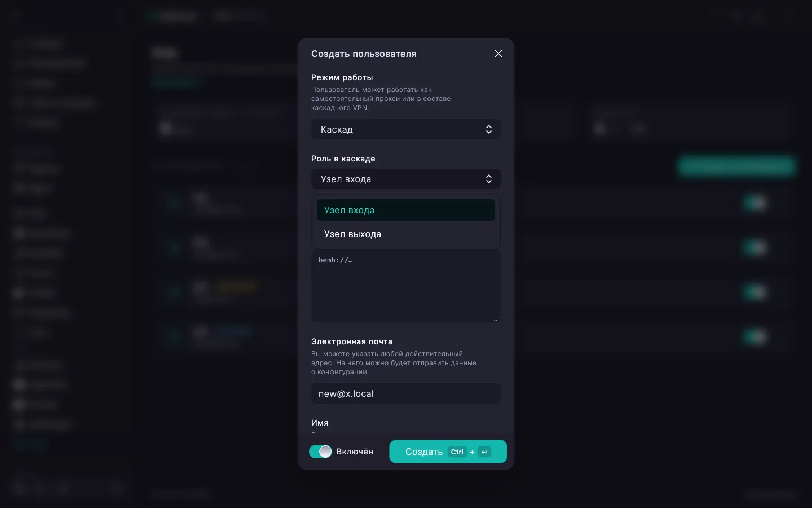Choose the highlighted Узел входа option
Screen dimensions: 812x508
pyautogui.click(x=406, y=210)
